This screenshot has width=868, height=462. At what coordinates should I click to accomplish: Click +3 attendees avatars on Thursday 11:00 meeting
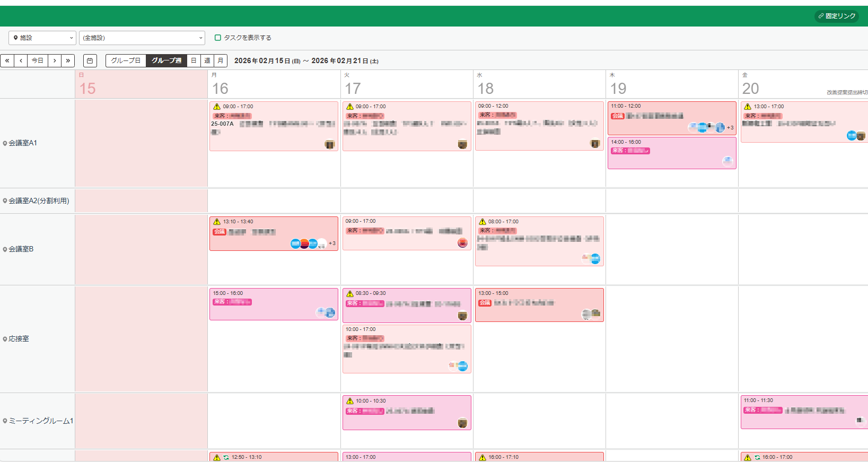coord(730,127)
